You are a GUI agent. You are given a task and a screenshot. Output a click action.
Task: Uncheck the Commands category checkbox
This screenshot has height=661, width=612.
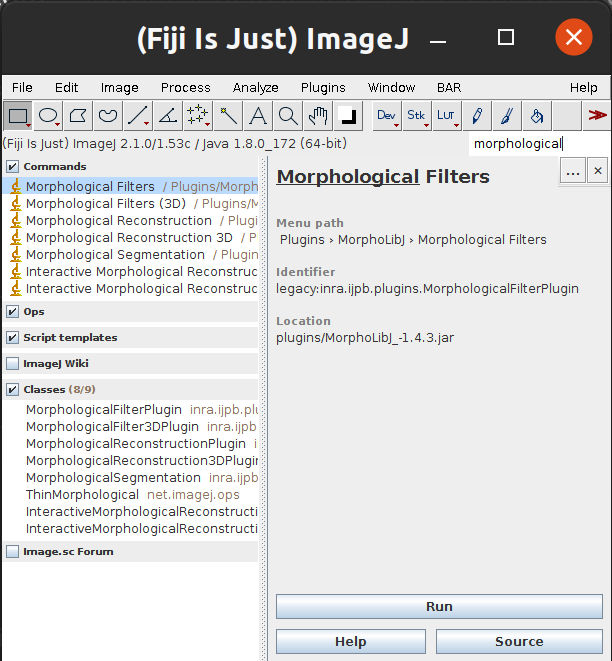click(x=13, y=167)
